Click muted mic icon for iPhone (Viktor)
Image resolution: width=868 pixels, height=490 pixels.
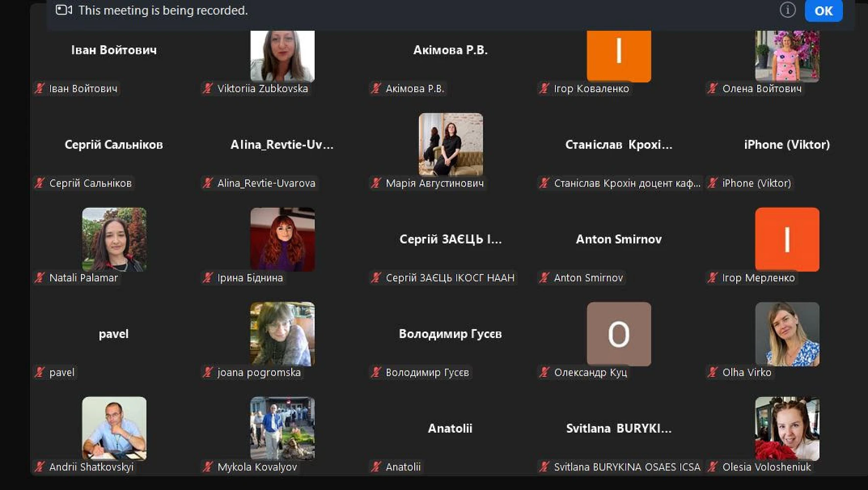point(713,183)
